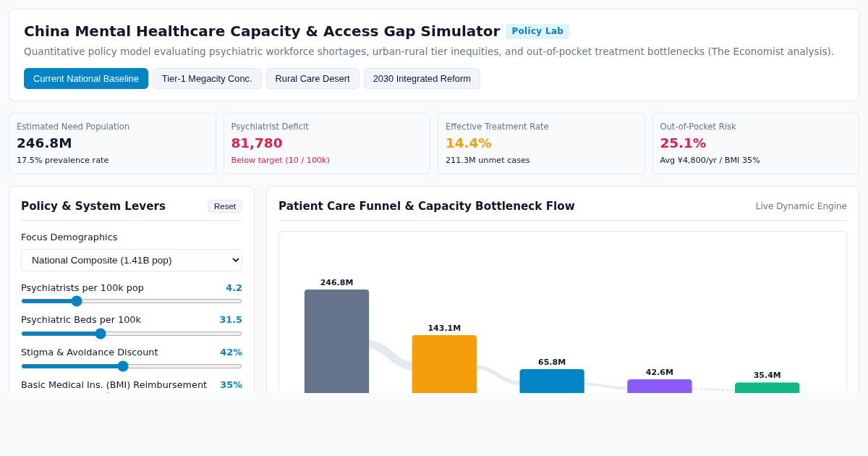Click the 14.4% treatment rate value
868x456 pixels.
pos(469,143)
